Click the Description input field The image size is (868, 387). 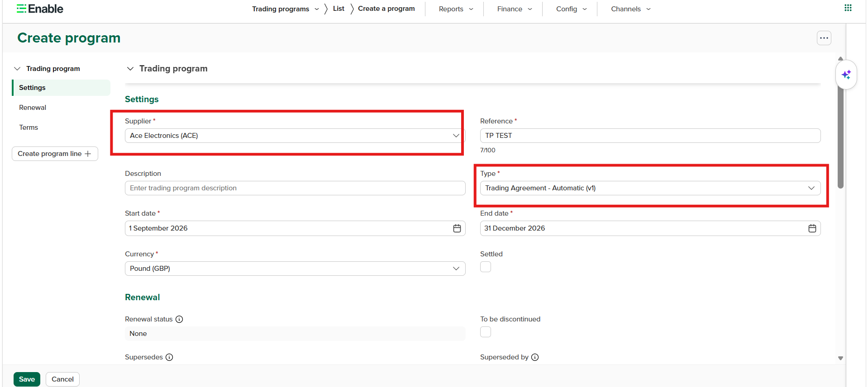pyautogui.click(x=295, y=188)
